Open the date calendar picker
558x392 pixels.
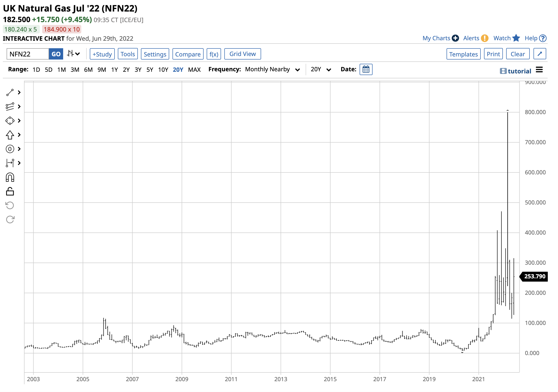(x=366, y=70)
